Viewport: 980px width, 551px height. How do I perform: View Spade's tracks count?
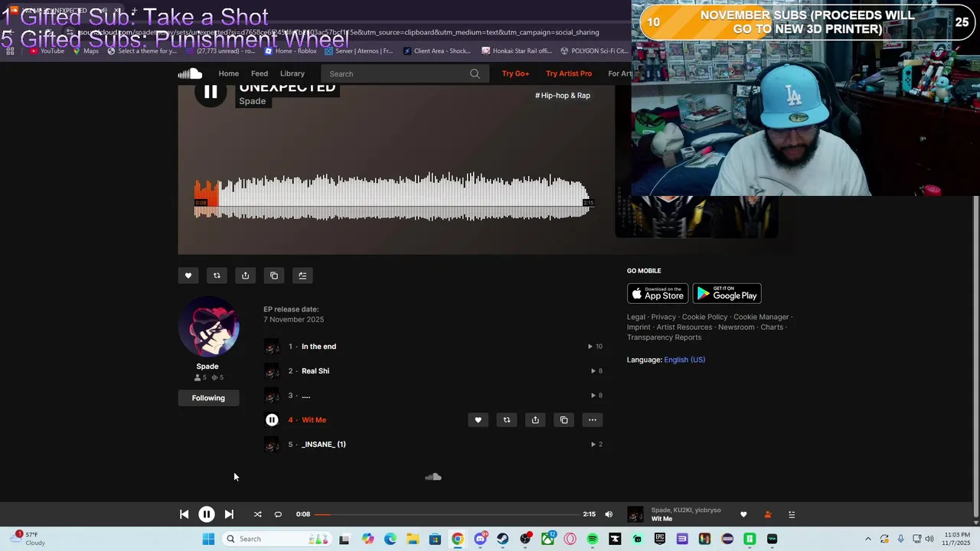(217, 377)
